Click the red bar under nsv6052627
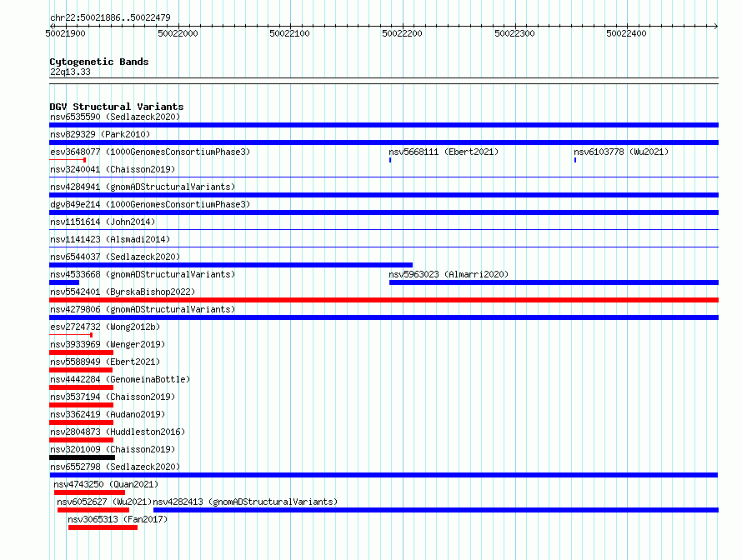 pos(93,510)
